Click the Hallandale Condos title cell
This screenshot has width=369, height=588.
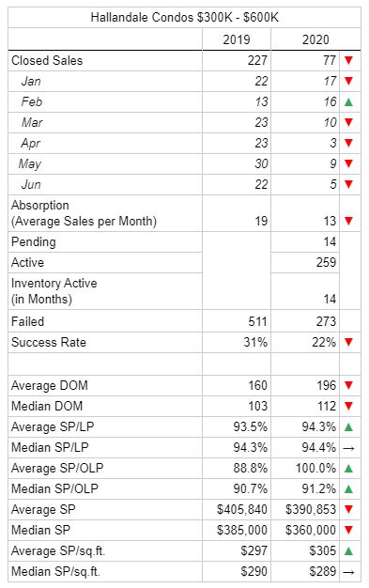184,17
